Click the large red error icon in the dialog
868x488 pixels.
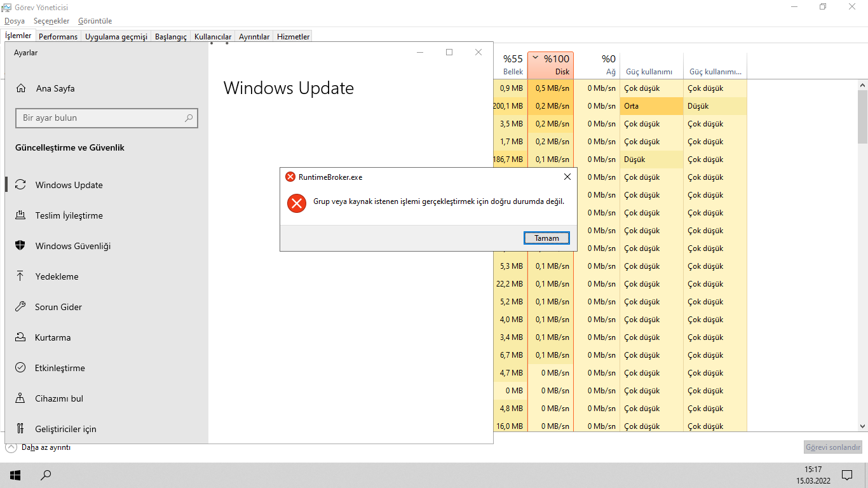click(296, 203)
